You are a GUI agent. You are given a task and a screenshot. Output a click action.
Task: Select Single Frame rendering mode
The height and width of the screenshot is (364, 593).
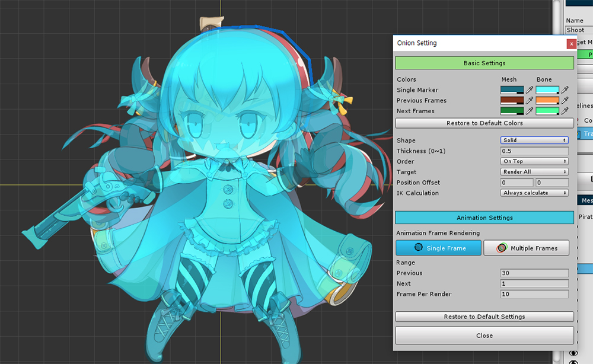click(439, 248)
